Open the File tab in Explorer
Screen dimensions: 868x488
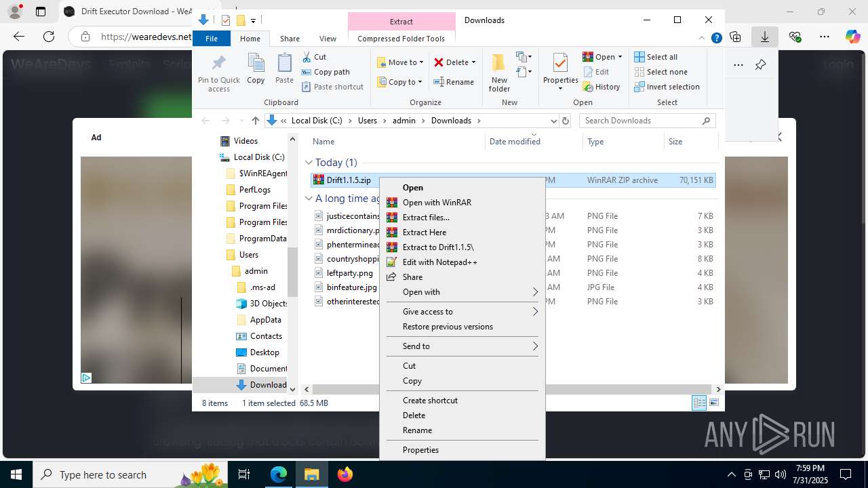(x=212, y=39)
